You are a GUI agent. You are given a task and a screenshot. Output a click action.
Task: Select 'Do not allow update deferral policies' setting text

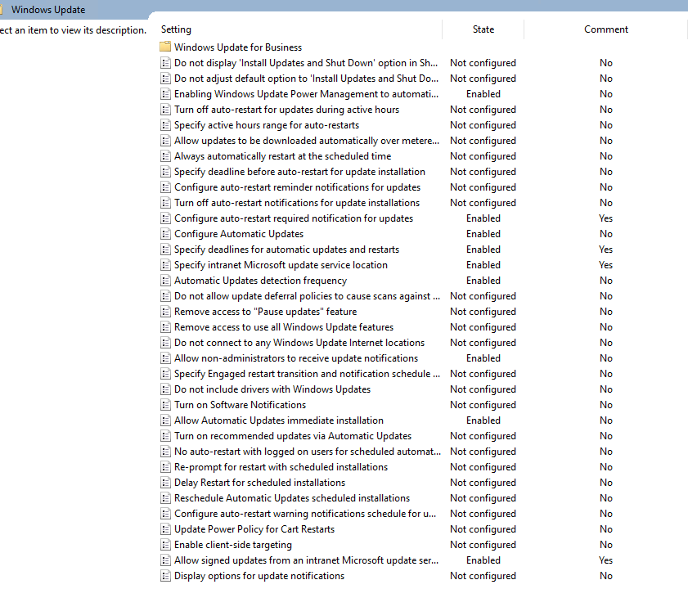307,296
